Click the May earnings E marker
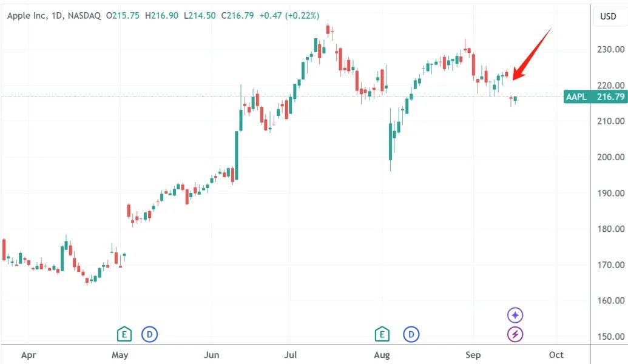 pyautogui.click(x=124, y=334)
